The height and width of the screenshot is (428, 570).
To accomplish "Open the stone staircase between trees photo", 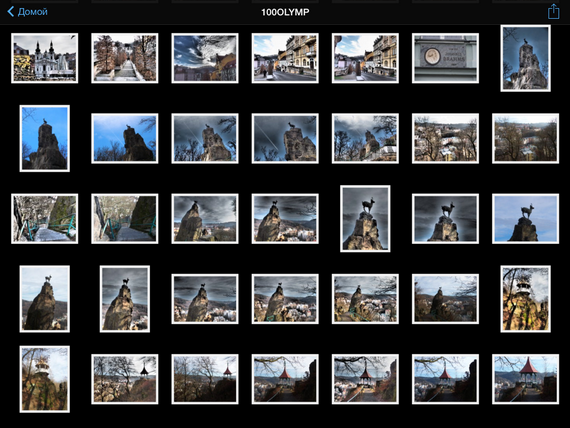I will point(125,58).
